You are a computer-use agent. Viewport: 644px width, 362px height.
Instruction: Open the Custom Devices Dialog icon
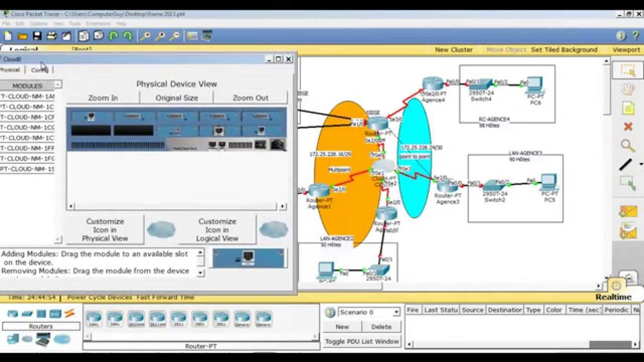pos(206,36)
